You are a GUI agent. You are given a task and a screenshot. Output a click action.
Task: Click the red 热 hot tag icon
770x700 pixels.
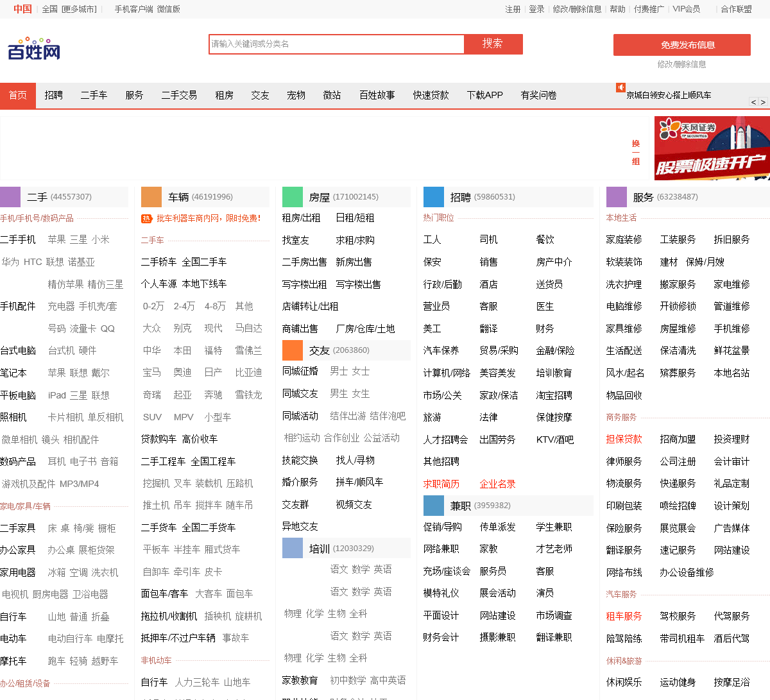pyautogui.click(x=146, y=219)
